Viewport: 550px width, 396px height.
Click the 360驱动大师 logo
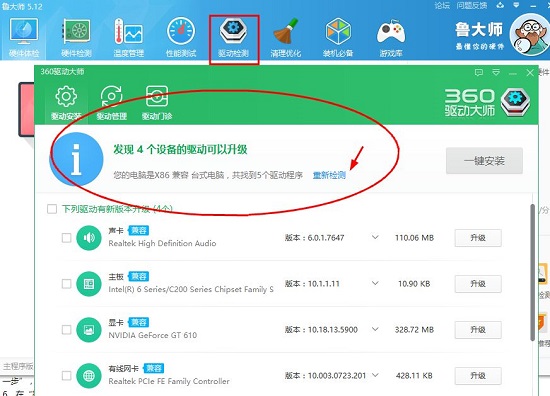(487, 102)
